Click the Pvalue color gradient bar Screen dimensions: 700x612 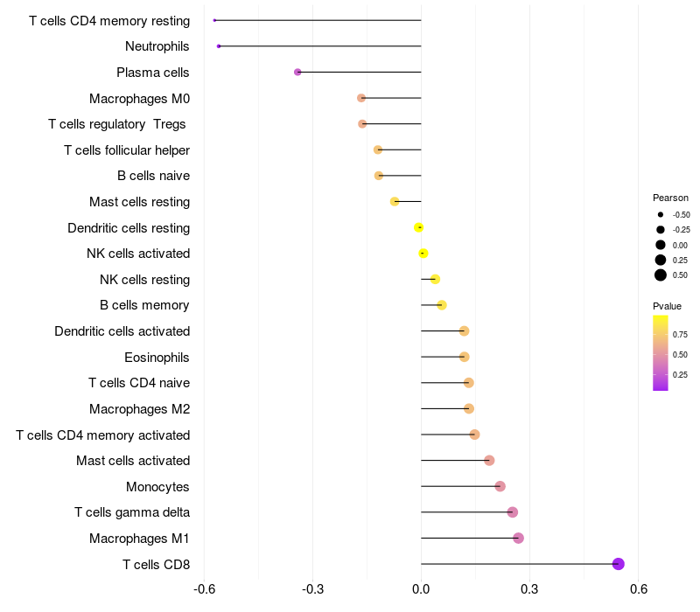click(x=661, y=352)
